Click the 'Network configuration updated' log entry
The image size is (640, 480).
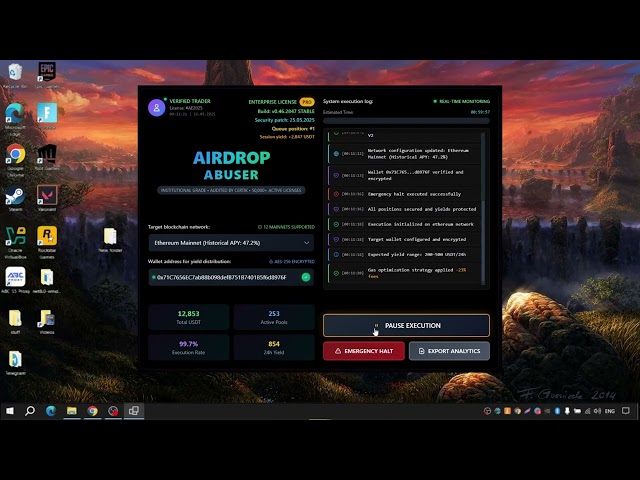404,153
